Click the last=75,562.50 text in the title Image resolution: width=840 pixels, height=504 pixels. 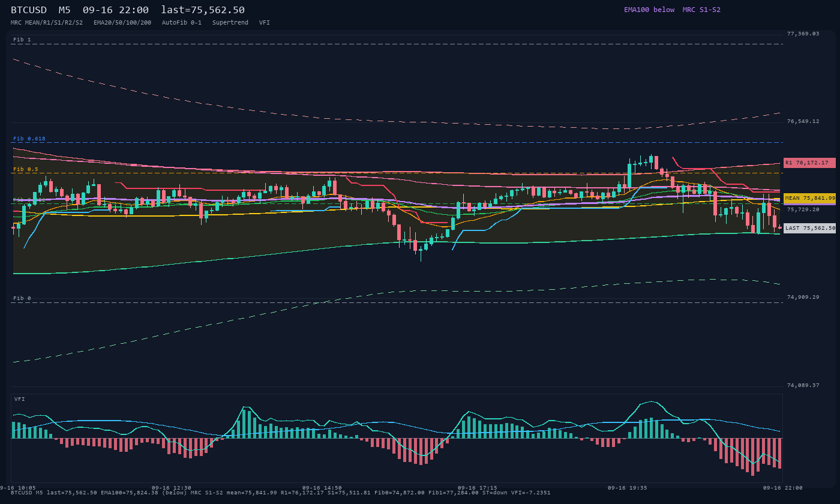[203, 10]
